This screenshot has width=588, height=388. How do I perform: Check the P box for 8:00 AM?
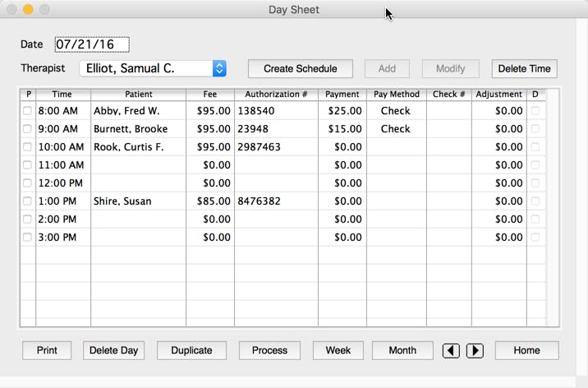click(x=28, y=111)
